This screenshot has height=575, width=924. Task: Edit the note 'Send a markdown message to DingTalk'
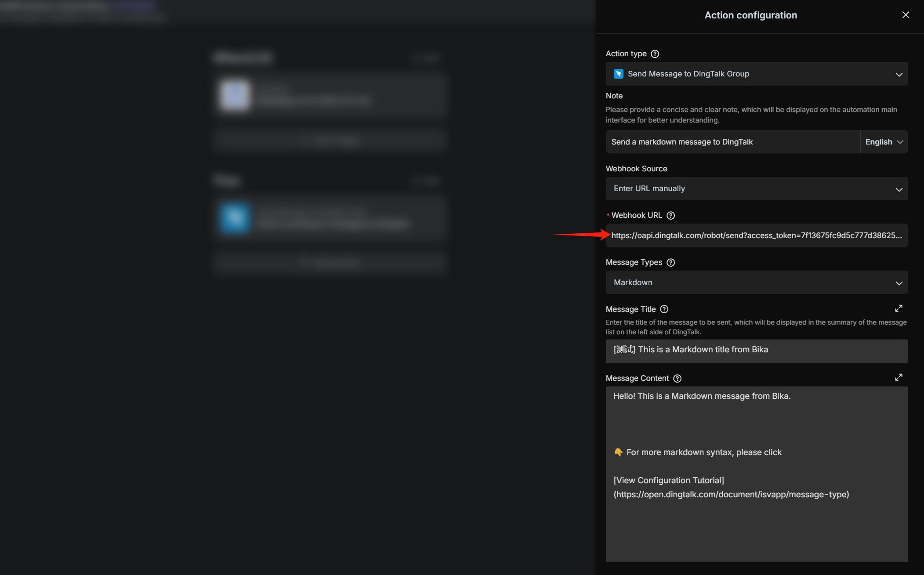(732, 142)
